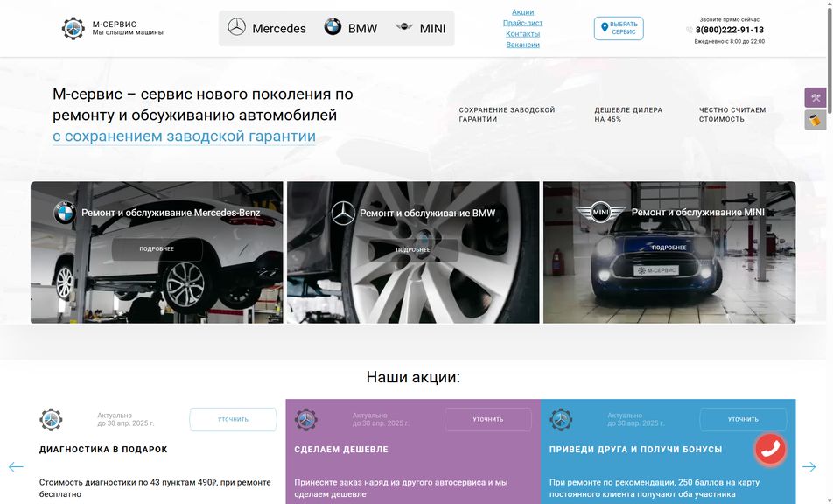Select the MINI wings icon in header
833x504 pixels.
point(403,26)
